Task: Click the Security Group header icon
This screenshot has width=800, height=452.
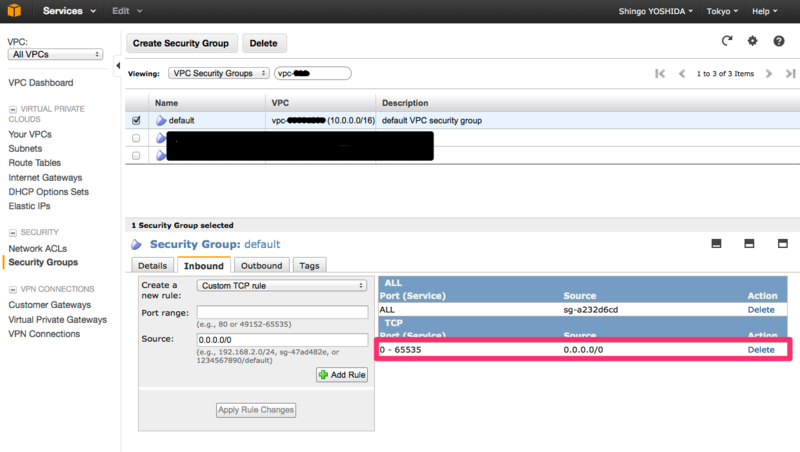Action: coord(136,244)
